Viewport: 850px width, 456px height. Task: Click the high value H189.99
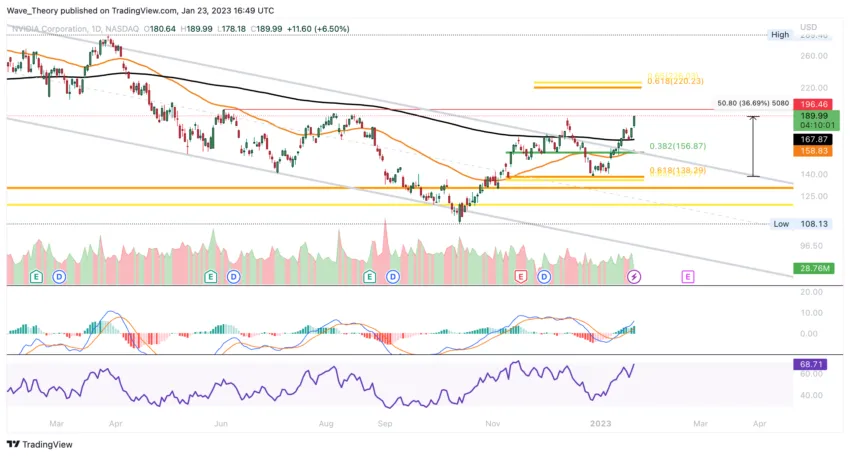click(196, 29)
